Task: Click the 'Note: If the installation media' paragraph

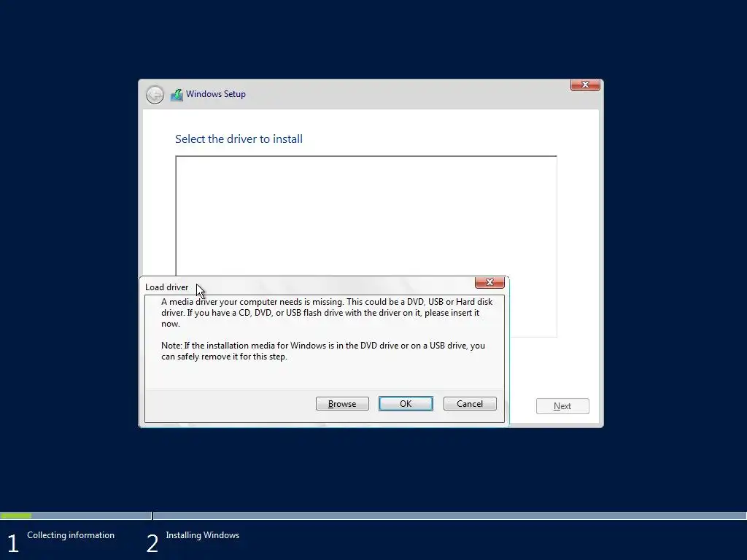Action: [323, 351]
